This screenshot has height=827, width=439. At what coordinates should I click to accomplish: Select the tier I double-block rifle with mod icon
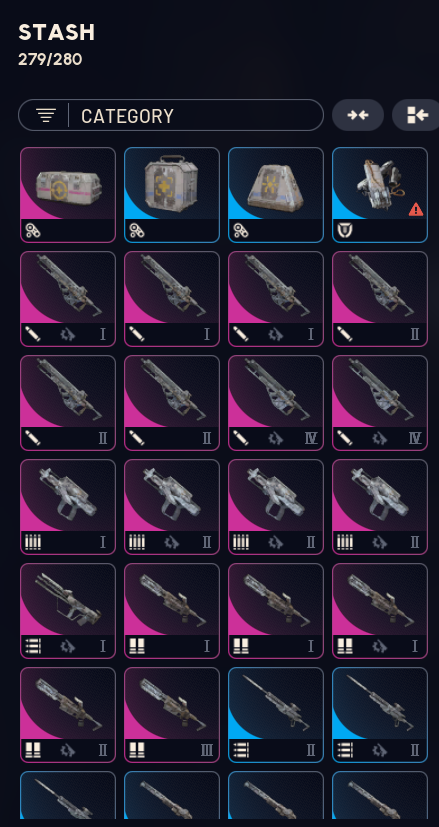(x=379, y=611)
